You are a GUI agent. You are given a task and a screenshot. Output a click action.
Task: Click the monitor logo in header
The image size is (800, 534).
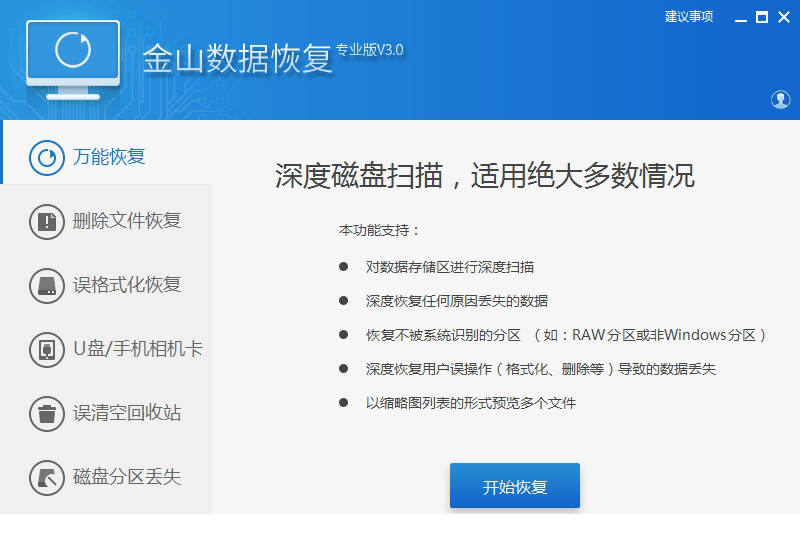(x=73, y=60)
